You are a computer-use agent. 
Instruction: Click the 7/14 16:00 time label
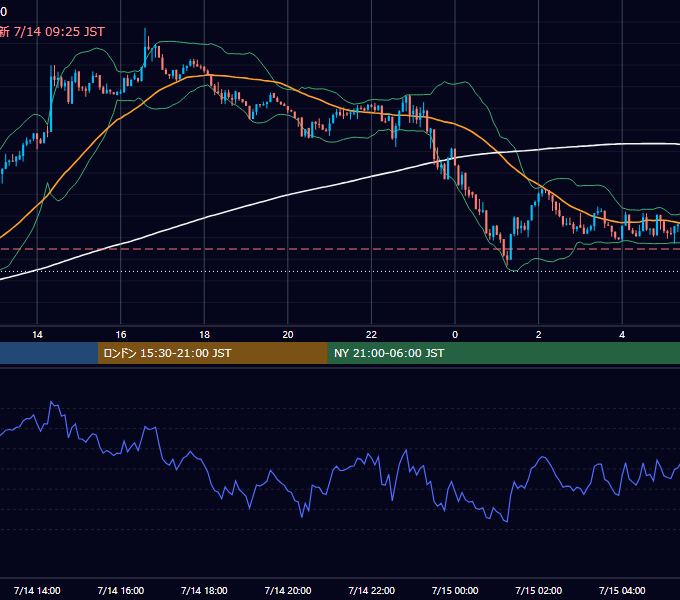point(121,590)
